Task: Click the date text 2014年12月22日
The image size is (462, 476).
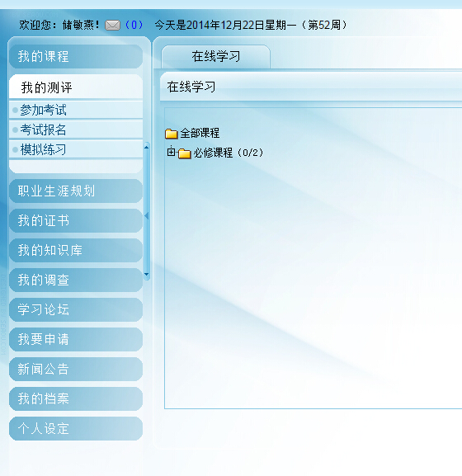Action: tap(225, 25)
